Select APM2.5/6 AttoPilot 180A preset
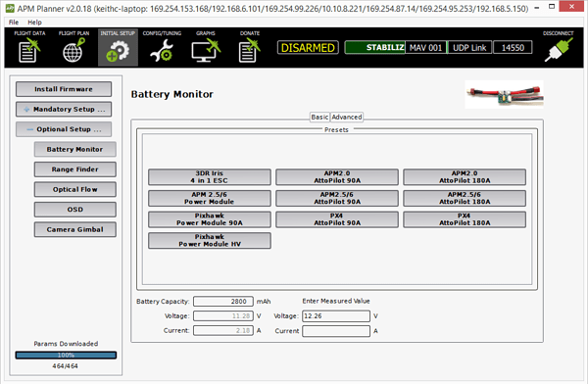 pyautogui.click(x=465, y=198)
